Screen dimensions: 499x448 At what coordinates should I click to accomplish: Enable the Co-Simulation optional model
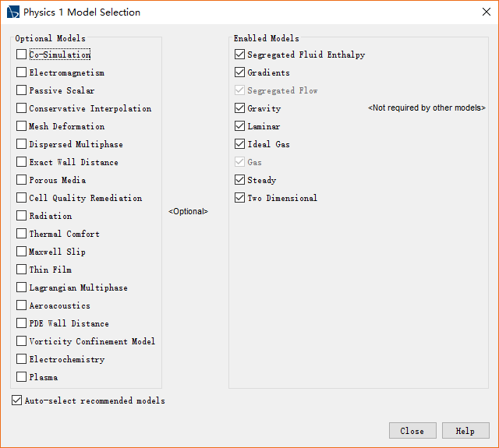pyautogui.click(x=21, y=55)
